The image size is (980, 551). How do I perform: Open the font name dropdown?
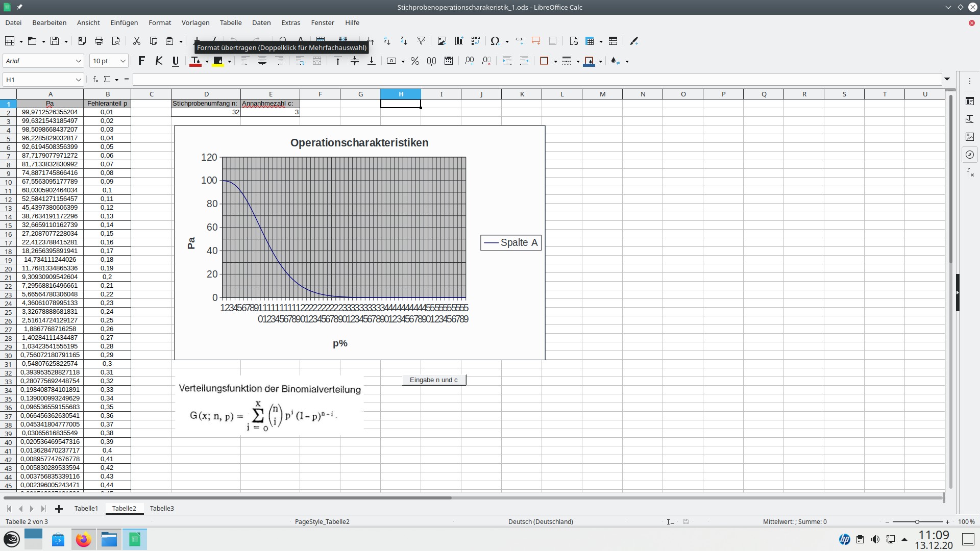tap(78, 61)
